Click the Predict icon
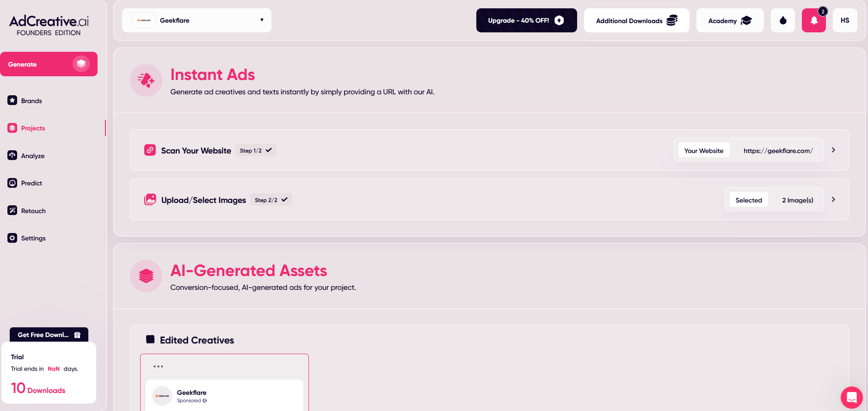868x411 pixels. (x=12, y=183)
